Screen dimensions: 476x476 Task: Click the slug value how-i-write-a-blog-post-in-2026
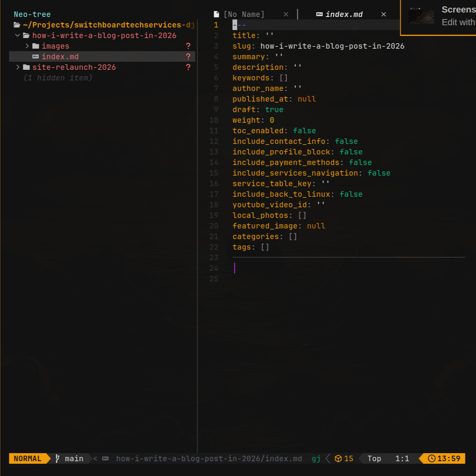pos(333,46)
